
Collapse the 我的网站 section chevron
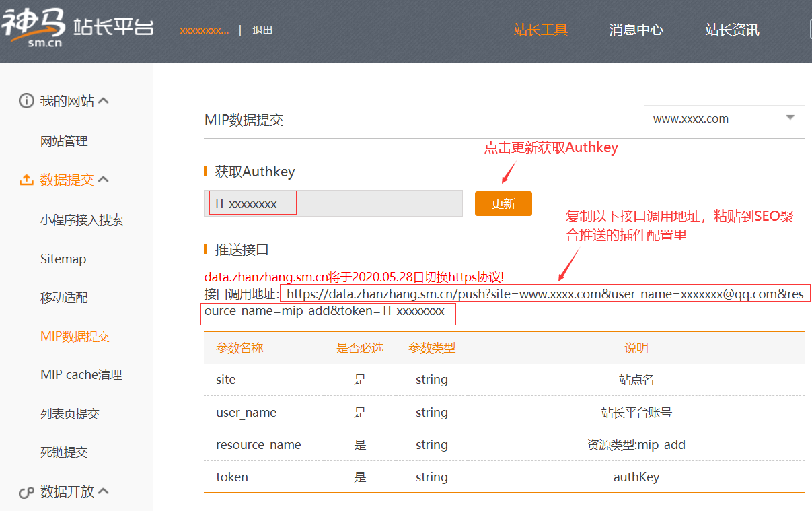point(104,101)
